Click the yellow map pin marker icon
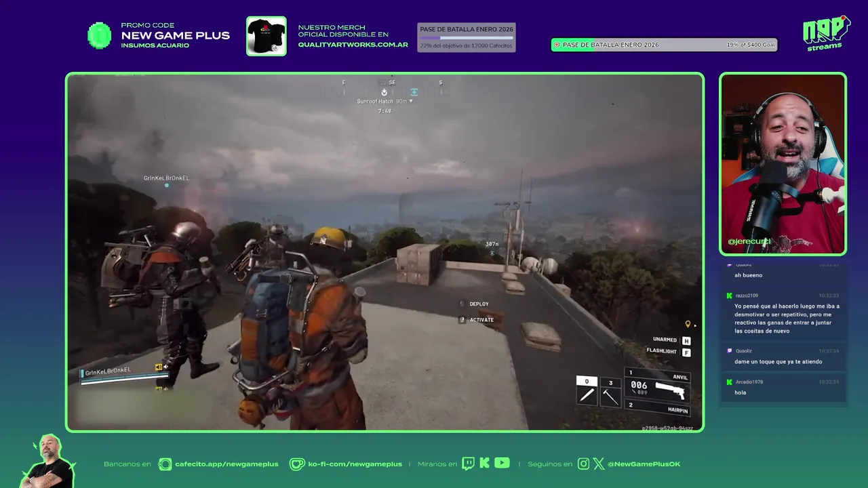 [x=688, y=325]
